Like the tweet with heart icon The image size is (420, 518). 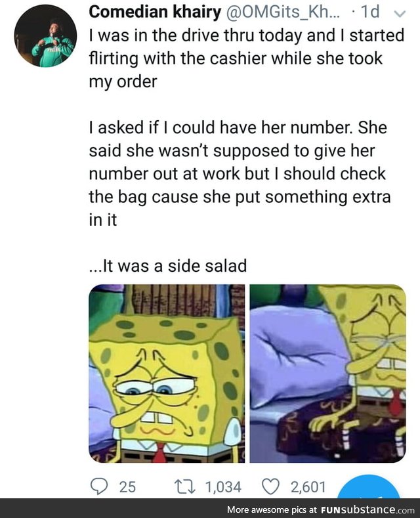click(271, 486)
